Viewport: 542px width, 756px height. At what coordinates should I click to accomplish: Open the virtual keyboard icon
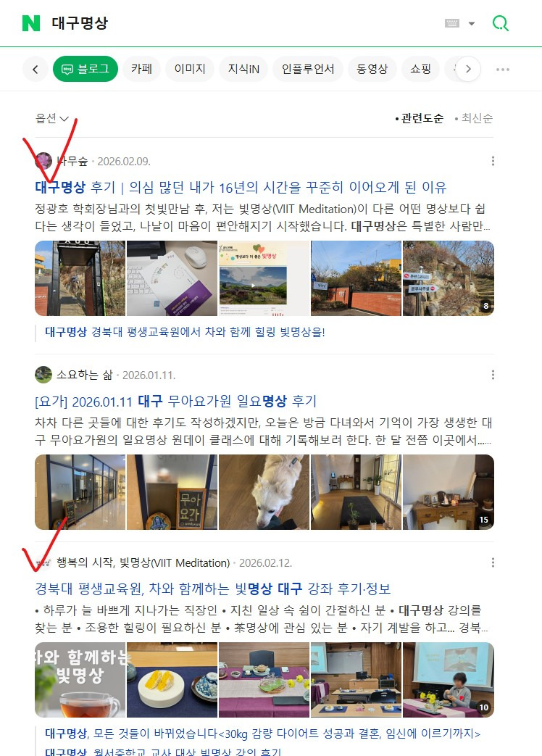[452, 23]
